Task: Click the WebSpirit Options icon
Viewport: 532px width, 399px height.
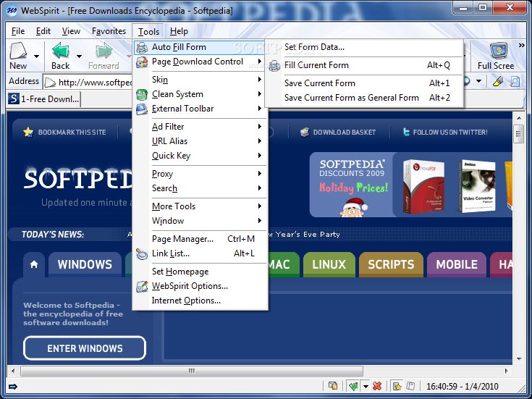Action: coord(142,286)
